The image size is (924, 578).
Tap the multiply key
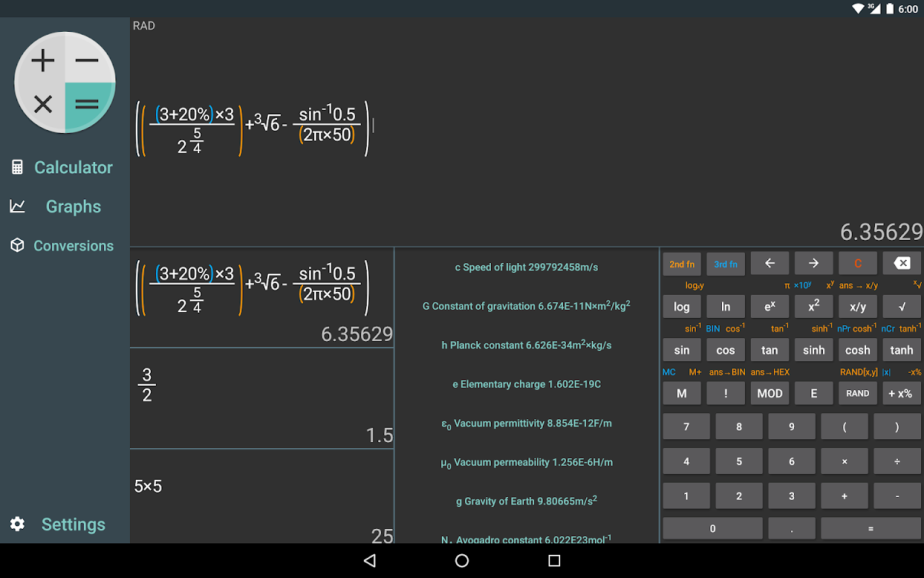[844, 461]
